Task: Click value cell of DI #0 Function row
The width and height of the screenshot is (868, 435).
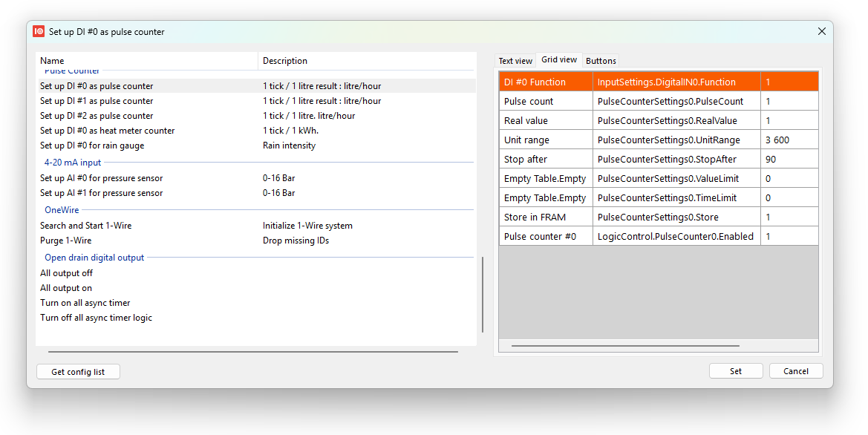Action: click(789, 82)
